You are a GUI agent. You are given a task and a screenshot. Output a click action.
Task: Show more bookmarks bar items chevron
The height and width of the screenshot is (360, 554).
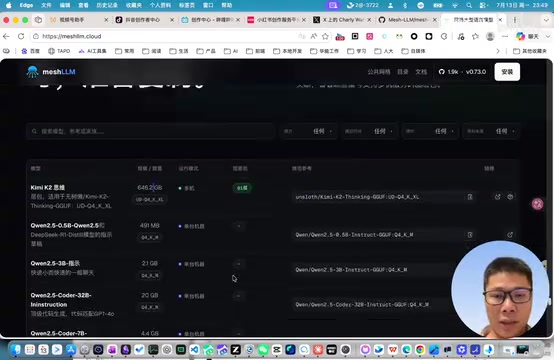pyautogui.click(x=497, y=51)
